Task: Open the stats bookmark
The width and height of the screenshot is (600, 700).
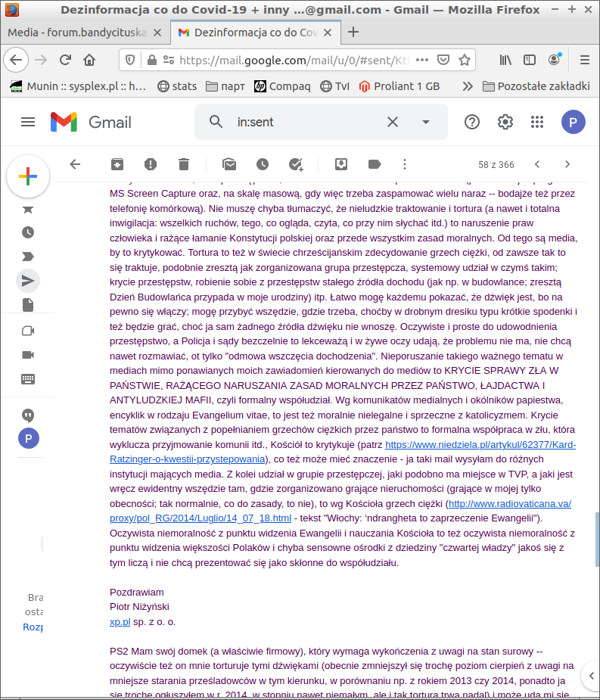Action: coord(177,86)
